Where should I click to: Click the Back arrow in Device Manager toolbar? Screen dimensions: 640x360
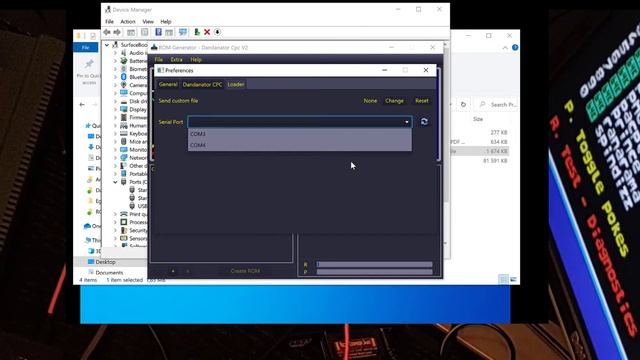107,32
